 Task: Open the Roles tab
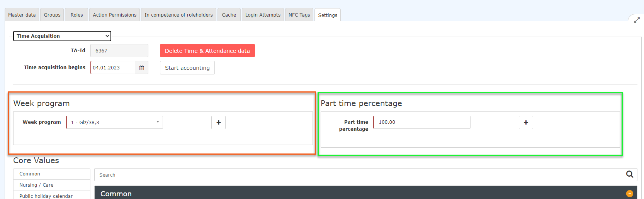[76, 15]
